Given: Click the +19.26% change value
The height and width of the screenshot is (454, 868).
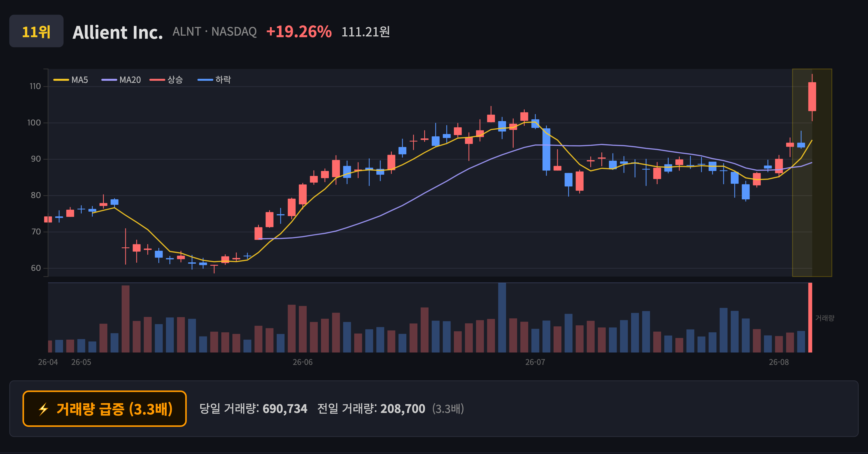Looking at the screenshot, I should 299,32.
